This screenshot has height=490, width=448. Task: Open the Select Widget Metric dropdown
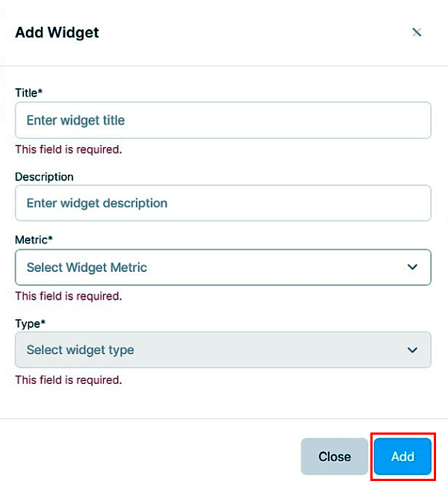223,267
